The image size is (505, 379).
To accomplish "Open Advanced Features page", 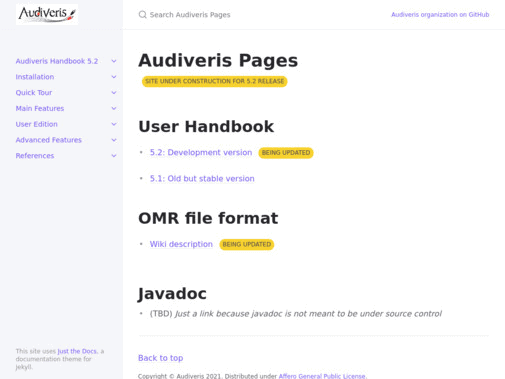I will click(x=49, y=140).
